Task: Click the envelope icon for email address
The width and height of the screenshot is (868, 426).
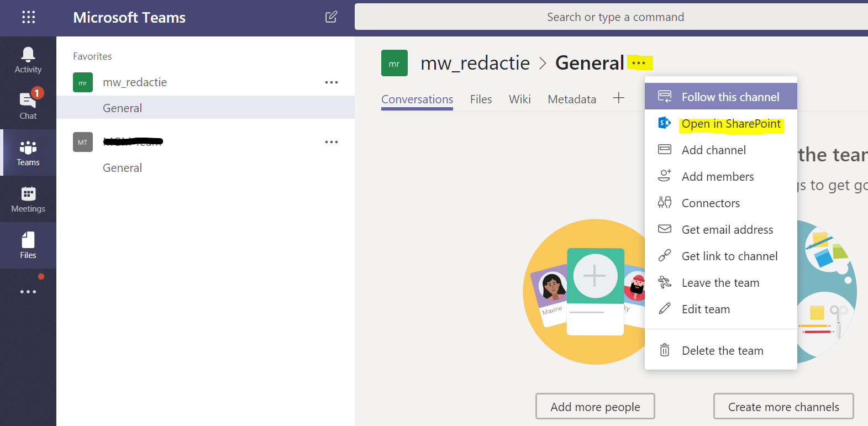Action: [x=665, y=229]
